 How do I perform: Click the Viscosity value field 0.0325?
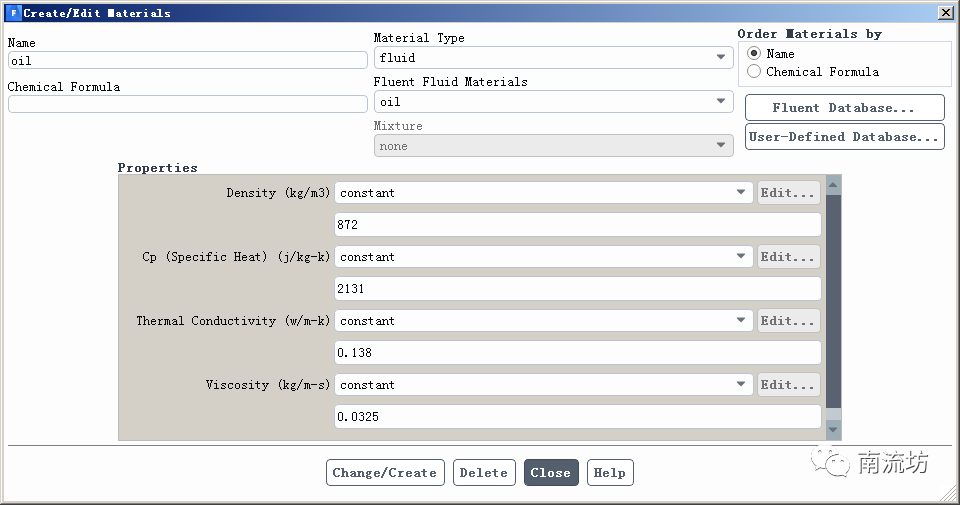pos(577,417)
